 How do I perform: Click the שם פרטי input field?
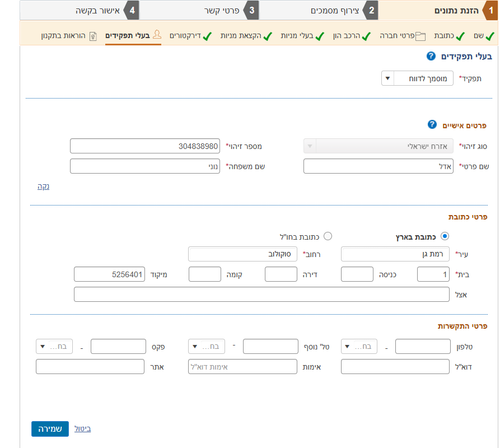click(378, 166)
